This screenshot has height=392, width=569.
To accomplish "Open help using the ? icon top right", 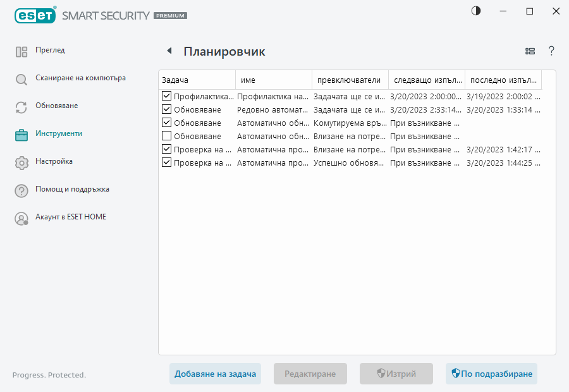I will click(551, 51).
